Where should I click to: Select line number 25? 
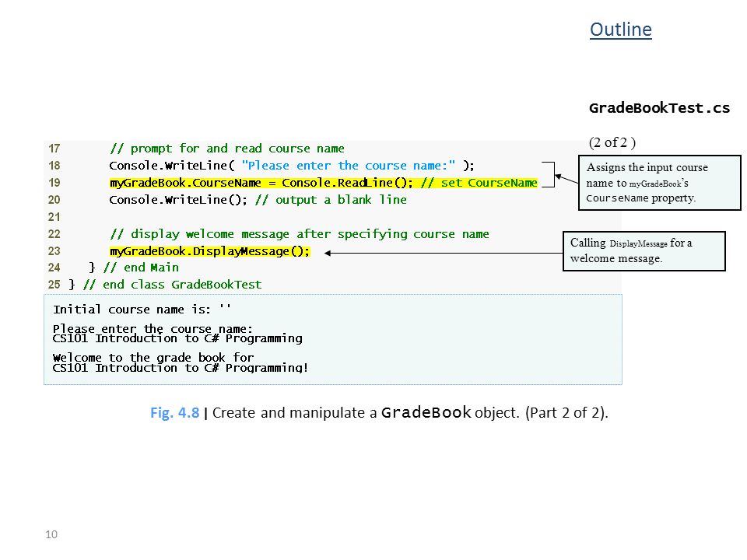point(54,285)
